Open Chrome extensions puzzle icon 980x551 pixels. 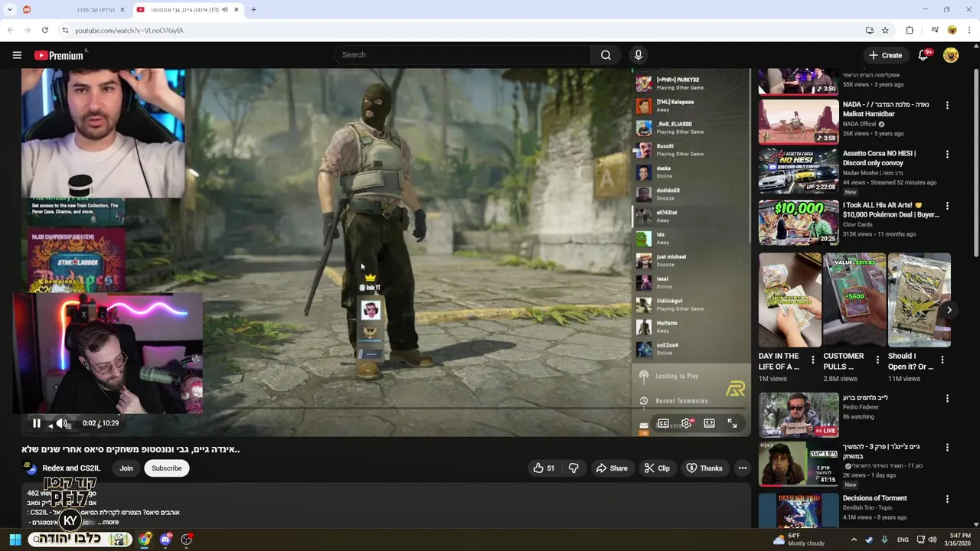click(910, 31)
